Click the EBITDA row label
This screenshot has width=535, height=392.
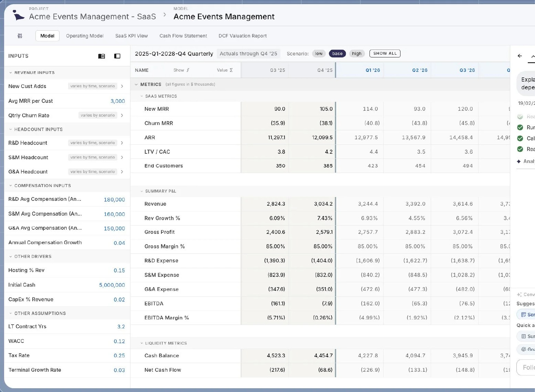[154, 304]
